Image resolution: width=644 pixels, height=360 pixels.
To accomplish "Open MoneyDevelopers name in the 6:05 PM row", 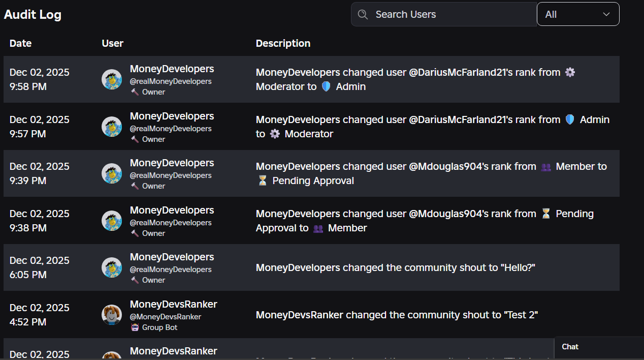I will coord(172,257).
